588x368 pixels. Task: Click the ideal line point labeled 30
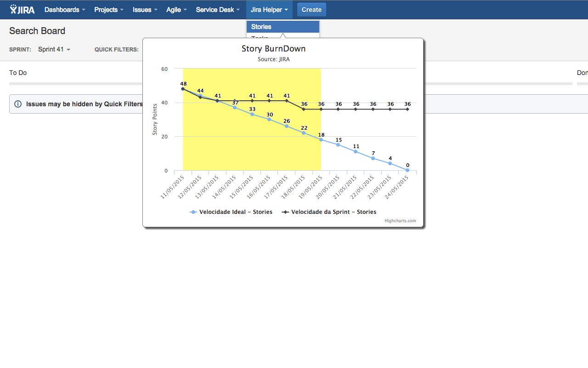[269, 119]
